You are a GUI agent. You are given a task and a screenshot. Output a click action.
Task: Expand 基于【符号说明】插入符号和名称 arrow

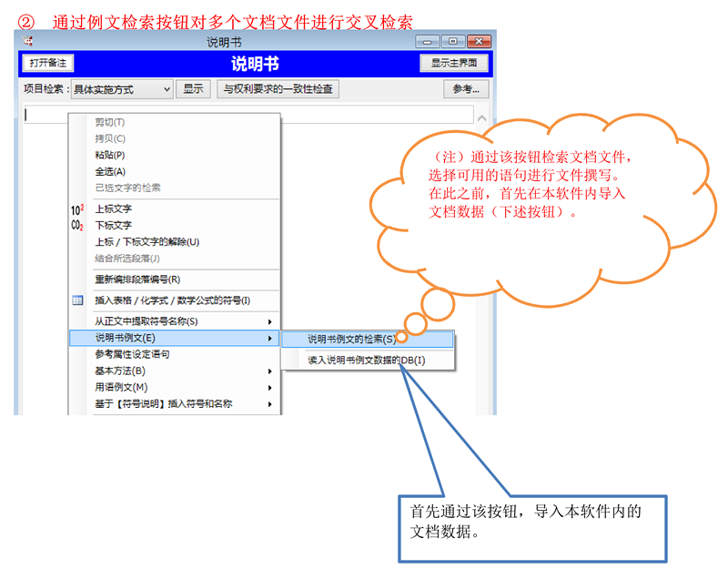[269, 404]
